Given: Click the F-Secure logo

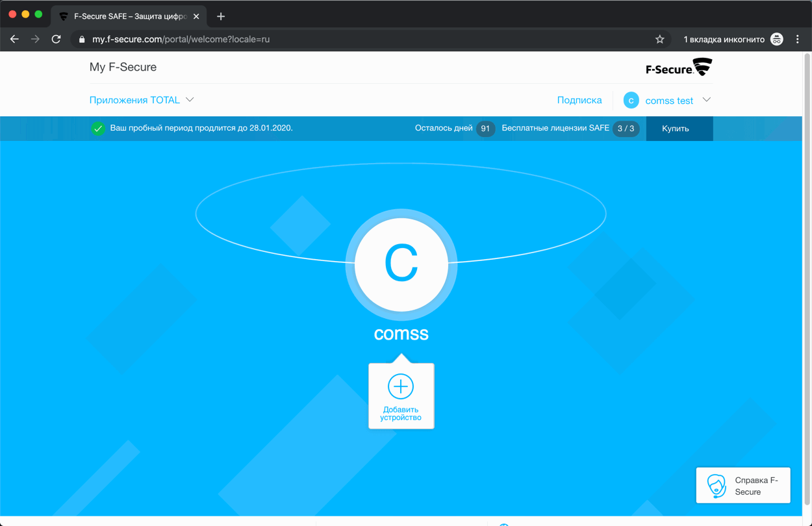Looking at the screenshot, I should [x=678, y=67].
